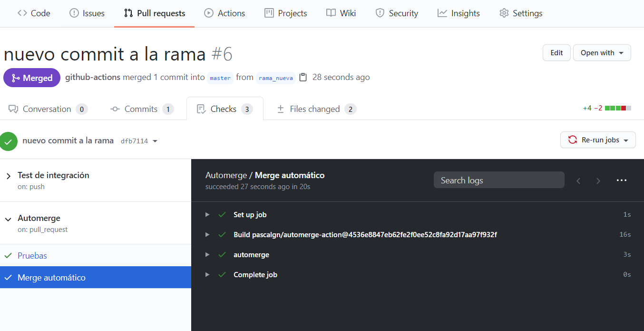The height and width of the screenshot is (331, 644).
Task: Expand the automerge step log
Action: tap(207, 255)
